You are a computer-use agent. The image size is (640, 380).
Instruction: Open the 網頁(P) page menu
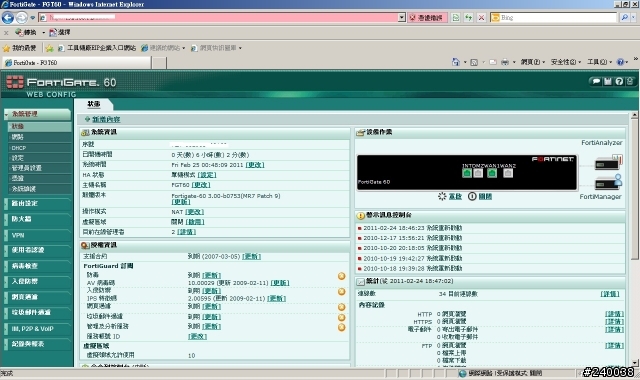533,62
